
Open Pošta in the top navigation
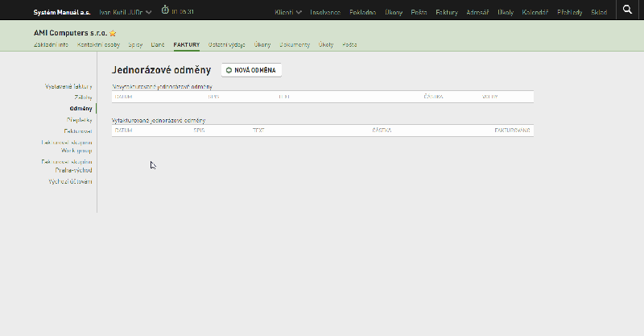click(419, 12)
